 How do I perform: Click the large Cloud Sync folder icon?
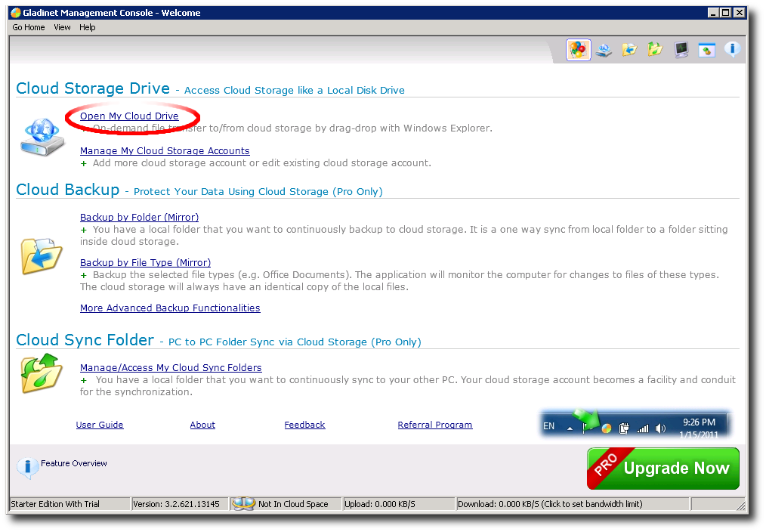click(42, 374)
